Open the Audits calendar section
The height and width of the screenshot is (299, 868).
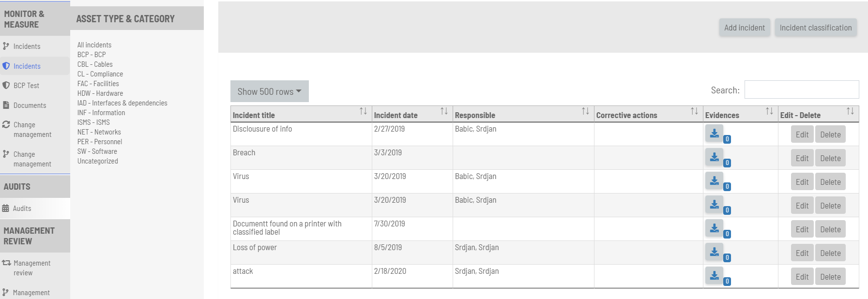point(22,208)
